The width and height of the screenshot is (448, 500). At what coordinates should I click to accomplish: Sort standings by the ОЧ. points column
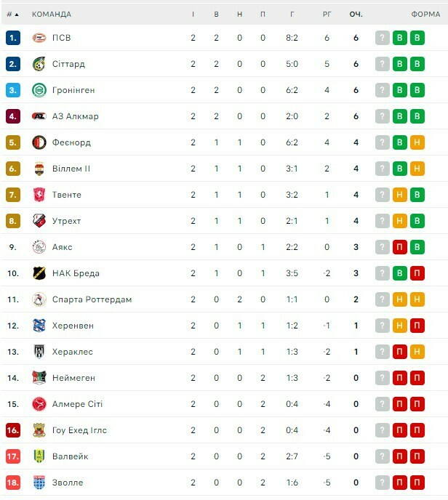356,14
